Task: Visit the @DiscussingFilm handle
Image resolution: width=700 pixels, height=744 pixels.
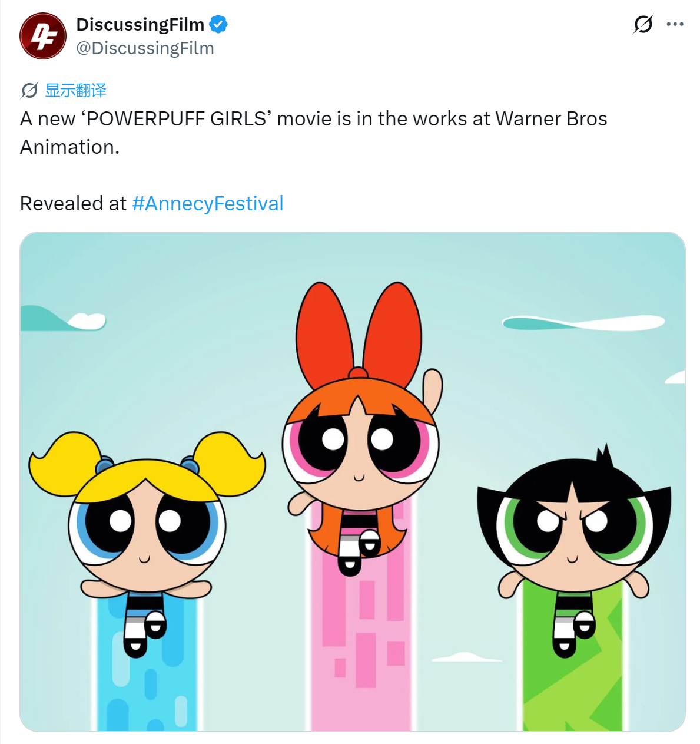Action: click(145, 48)
